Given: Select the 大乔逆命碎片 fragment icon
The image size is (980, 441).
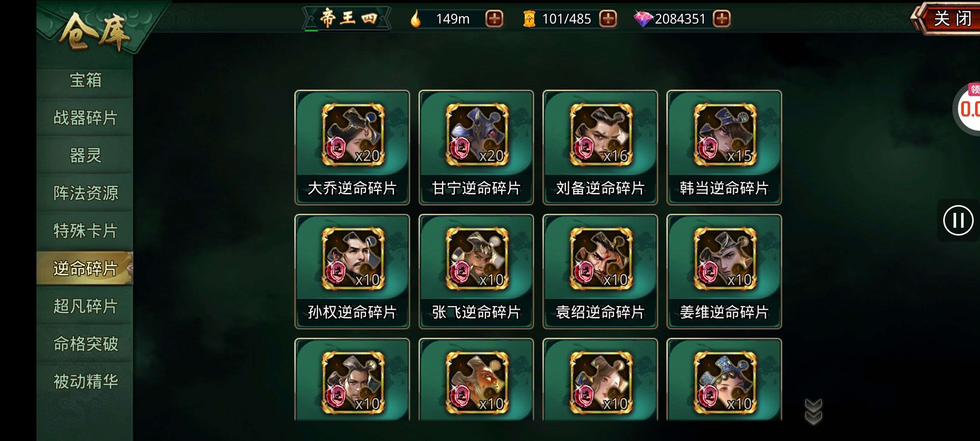Looking at the screenshot, I should point(353,134).
